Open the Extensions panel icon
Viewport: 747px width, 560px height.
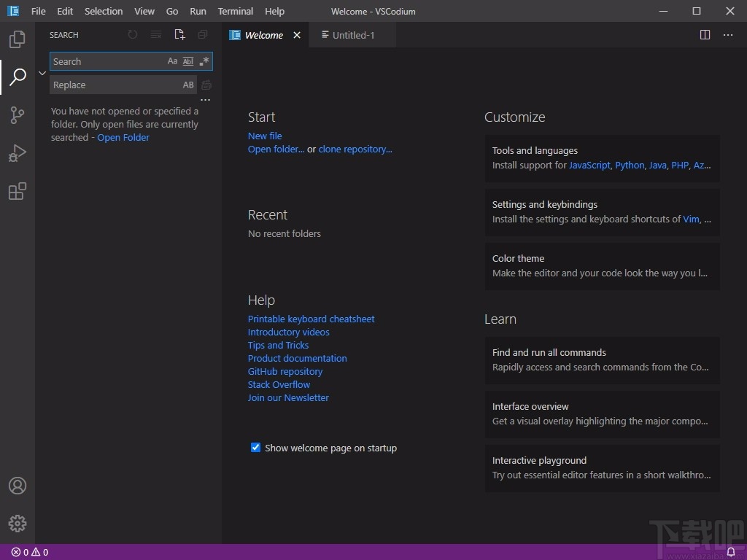click(x=17, y=191)
